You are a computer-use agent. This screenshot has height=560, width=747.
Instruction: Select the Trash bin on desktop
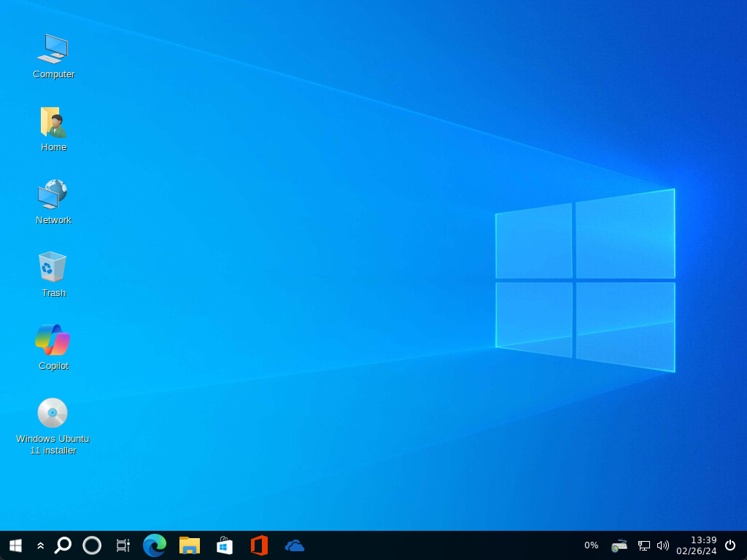tap(53, 268)
